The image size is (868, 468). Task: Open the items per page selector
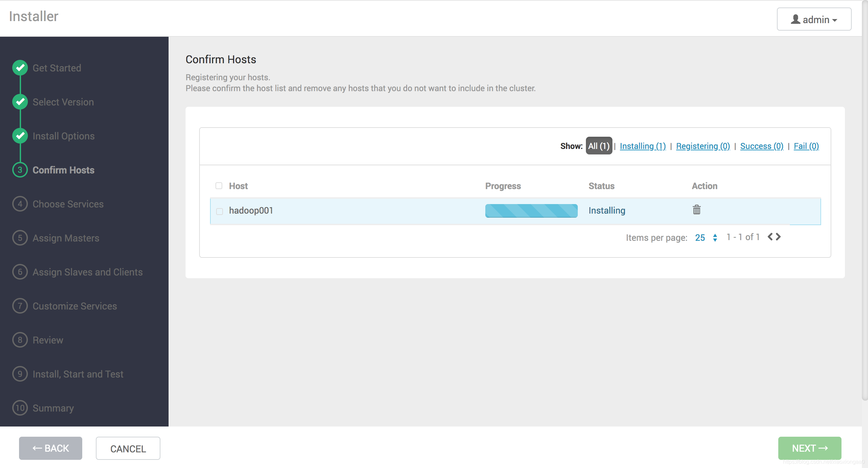[706, 237]
